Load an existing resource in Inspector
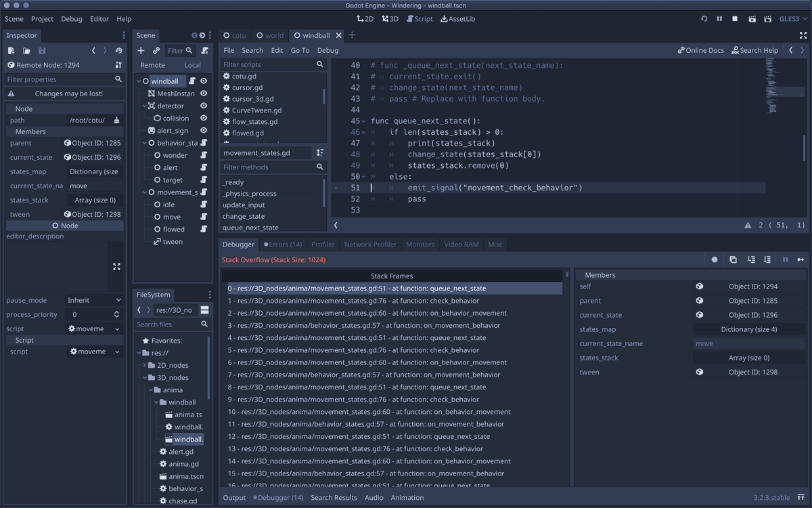 pyautogui.click(x=26, y=51)
